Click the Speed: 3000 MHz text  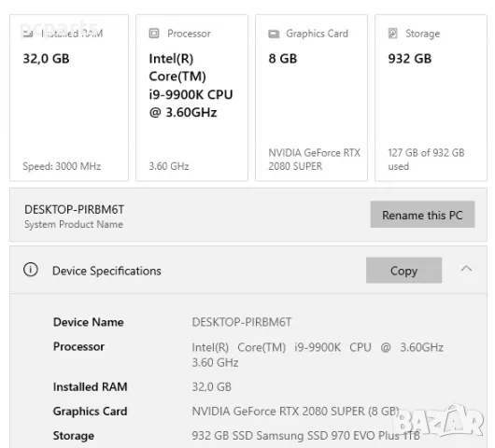pos(62,166)
